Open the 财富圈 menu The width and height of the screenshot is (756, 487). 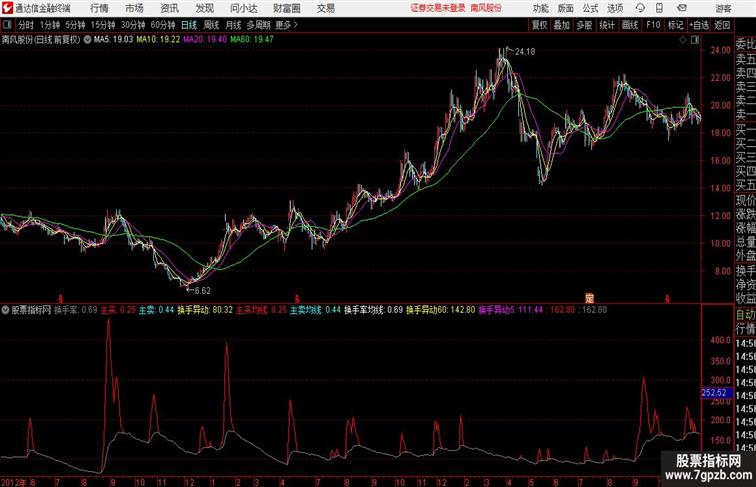click(x=286, y=8)
